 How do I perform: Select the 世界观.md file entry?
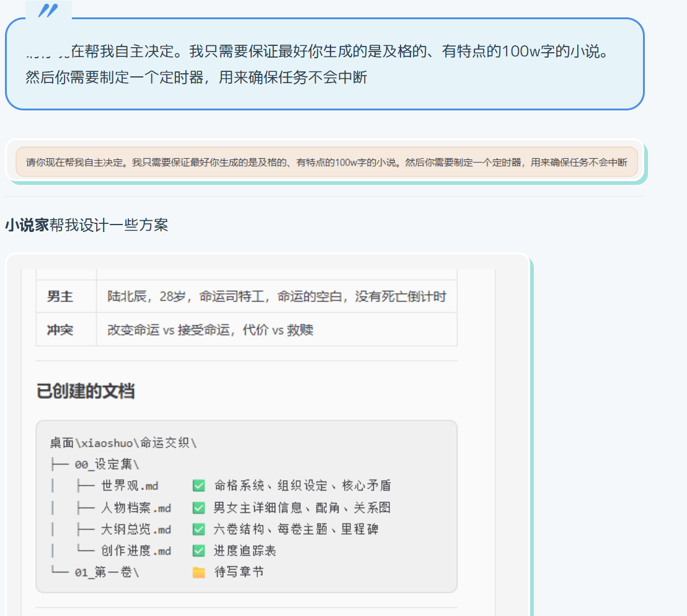point(129,486)
